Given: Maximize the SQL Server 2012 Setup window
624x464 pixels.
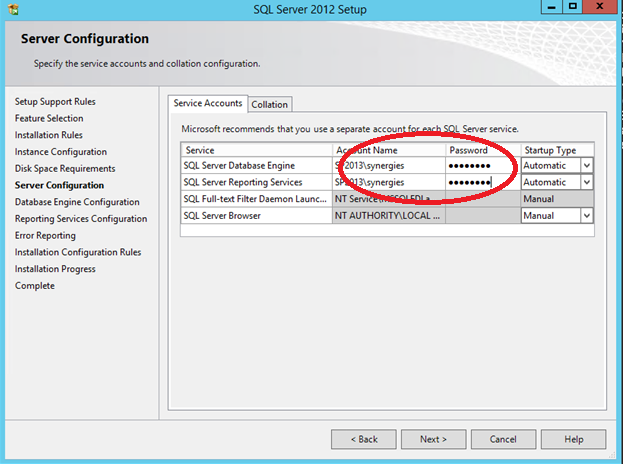Looking at the screenshot, I should pyautogui.click(x=573, y=6).
